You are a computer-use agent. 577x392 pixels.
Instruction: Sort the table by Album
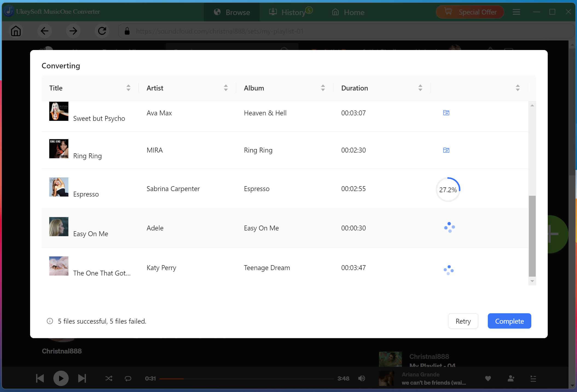coord(323,88)
